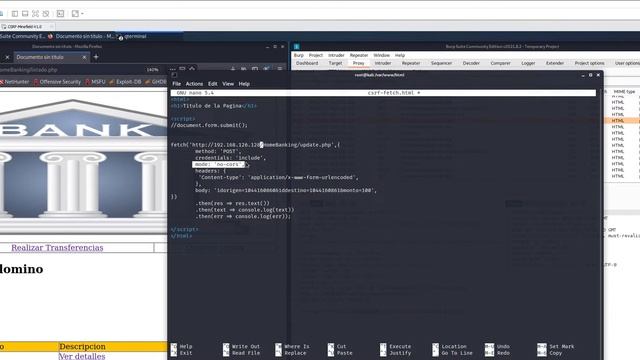Open the stretch guest dropdown arrow
The height and width of the screenshot is (360, 640).
[82, 14]
